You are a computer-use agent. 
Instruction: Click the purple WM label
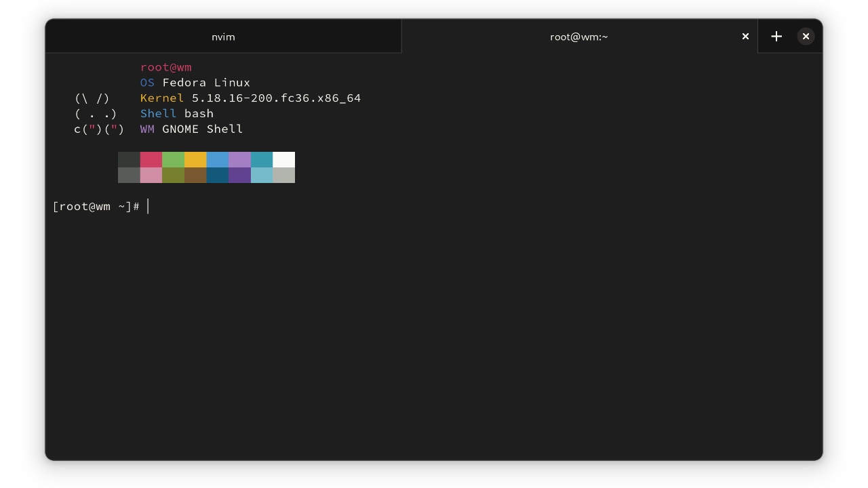coord(147,129)
